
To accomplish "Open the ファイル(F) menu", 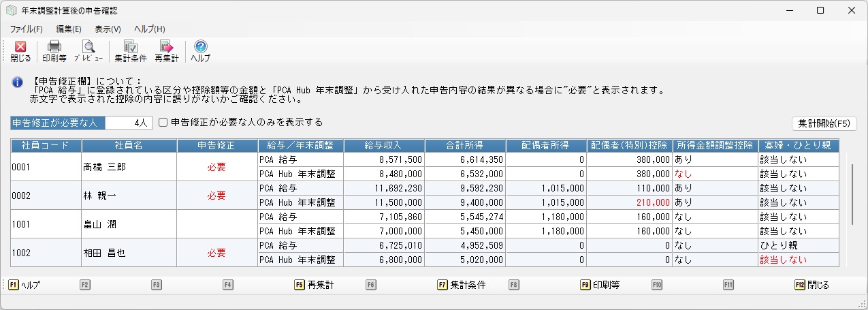I will pyautogui.click(x=26, y=29).
